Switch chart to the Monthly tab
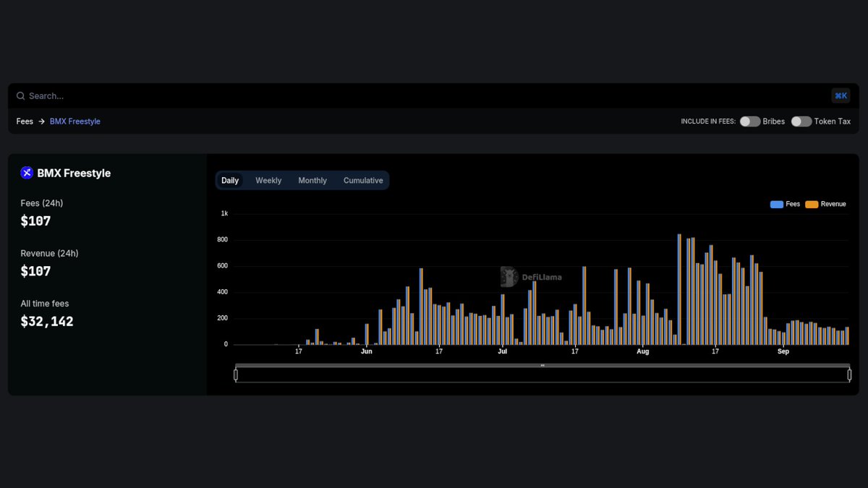The width and height of the screenshot is (868, 488). [312, 181]
